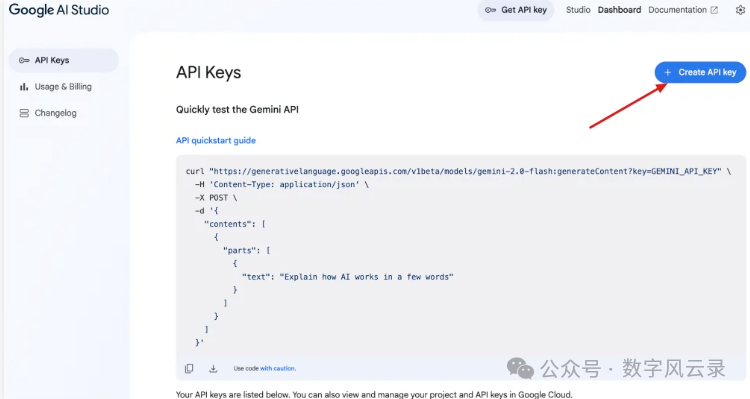
Task: Click the 'API Keys' page heading
Action: click(x=209, y=73)
